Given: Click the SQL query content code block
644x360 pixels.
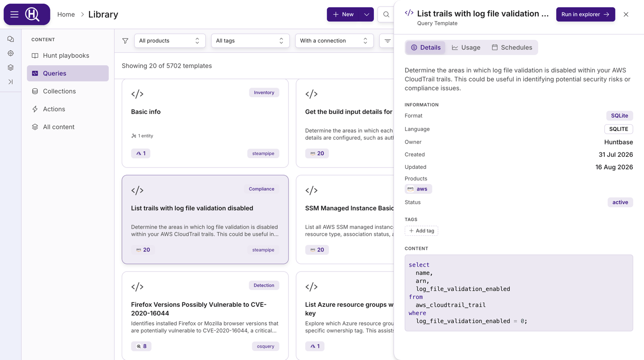Looking at the screenshot, I should point(519,293).
